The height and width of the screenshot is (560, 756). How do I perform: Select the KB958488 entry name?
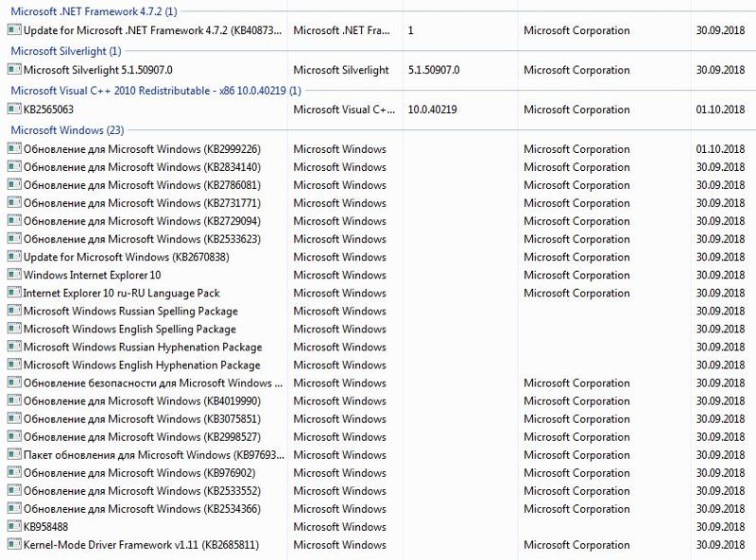[x=45, y=527]
